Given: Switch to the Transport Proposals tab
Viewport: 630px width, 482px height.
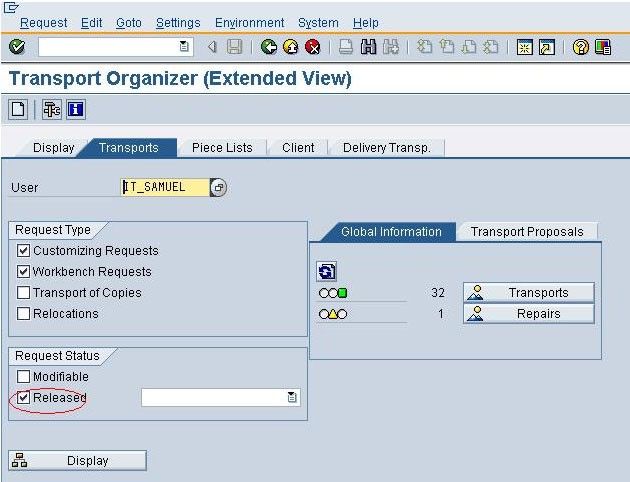Looking at the screenshot, I should [x=527, y=232].
